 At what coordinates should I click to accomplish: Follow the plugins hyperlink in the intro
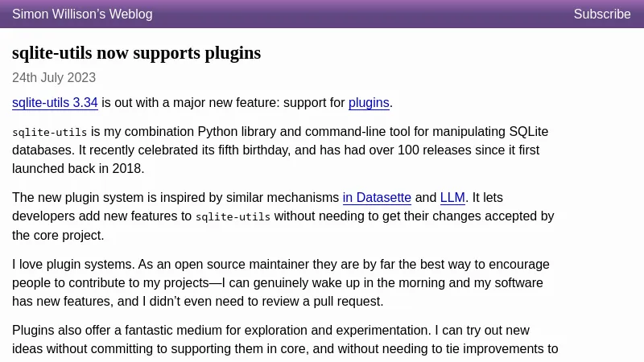pos(369,103)
